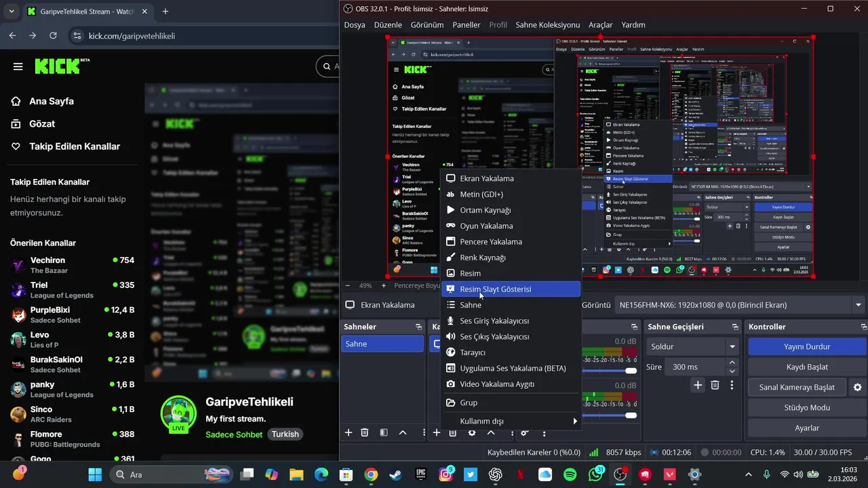Expand Kullanım dışı submenu
Image resolution: width=868 pixels, height=488 pixels.
click(511, 421)
